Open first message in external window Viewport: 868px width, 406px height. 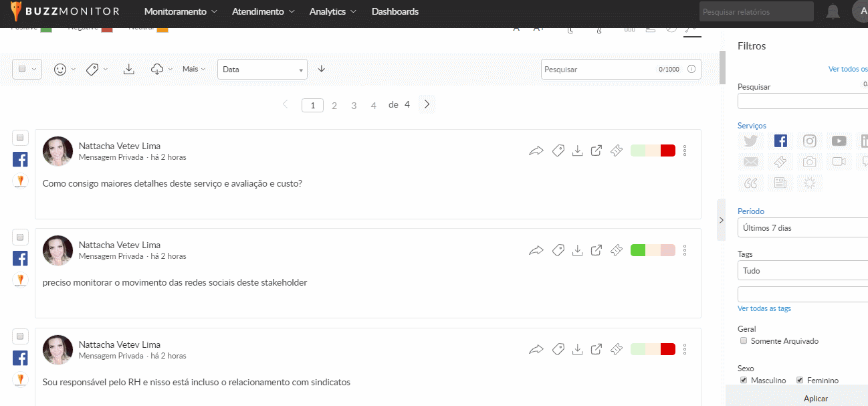pos(596,151)
